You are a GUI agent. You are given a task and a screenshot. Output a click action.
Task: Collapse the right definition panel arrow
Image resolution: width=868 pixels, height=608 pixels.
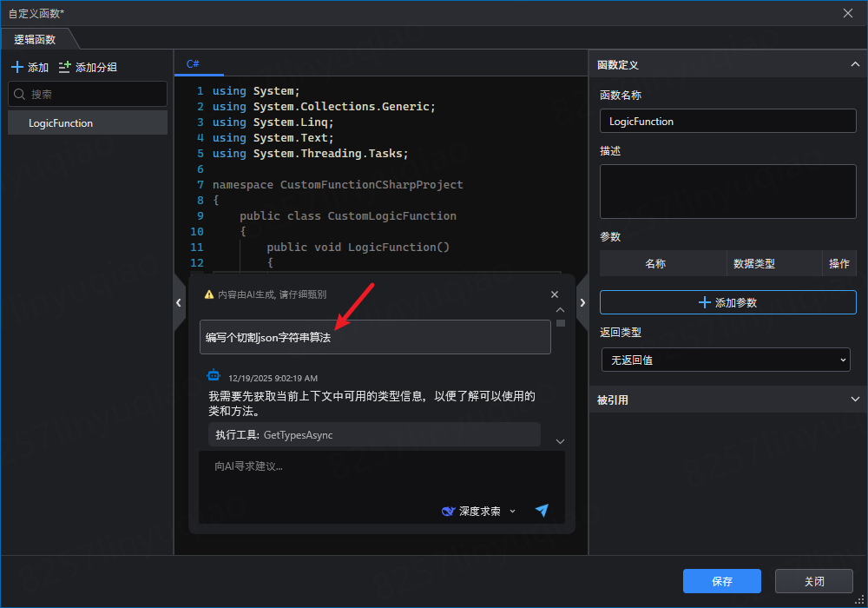point(582,302)
